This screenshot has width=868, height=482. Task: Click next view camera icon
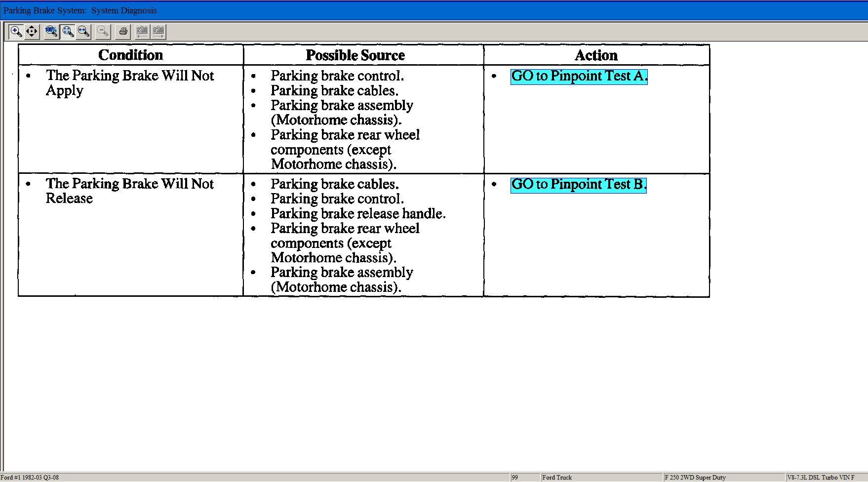158,32
